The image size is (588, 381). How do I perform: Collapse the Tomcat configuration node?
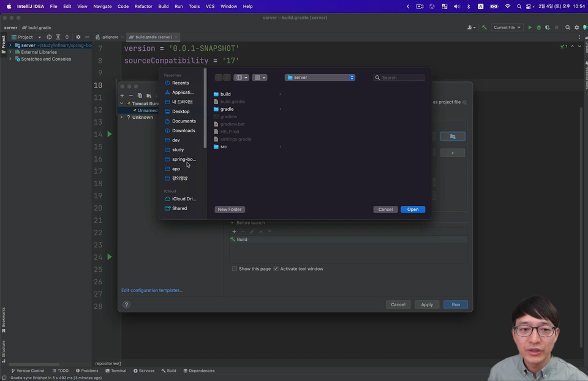[x=121, y=104]
